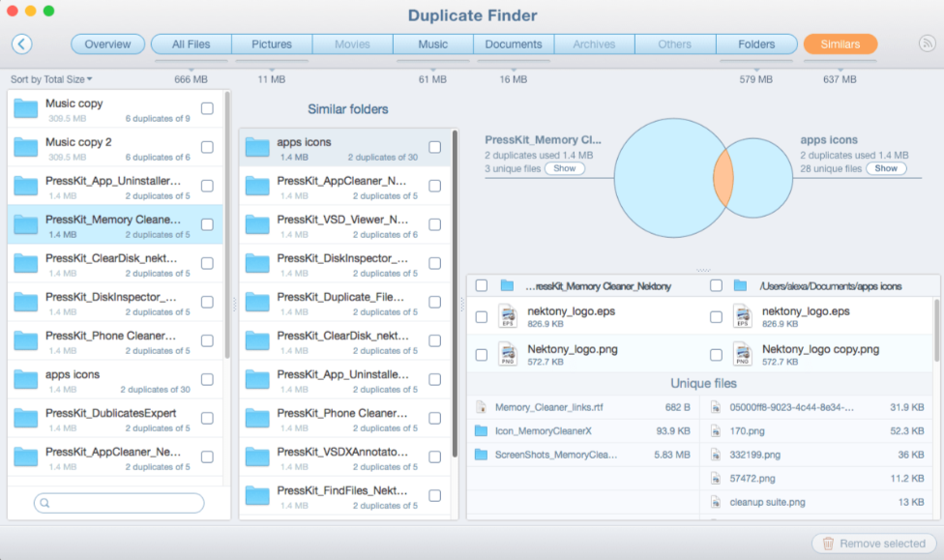944x560 pixels.
Task: Tick apps icons checkbox in Similar folders
Action: point(434,147)
